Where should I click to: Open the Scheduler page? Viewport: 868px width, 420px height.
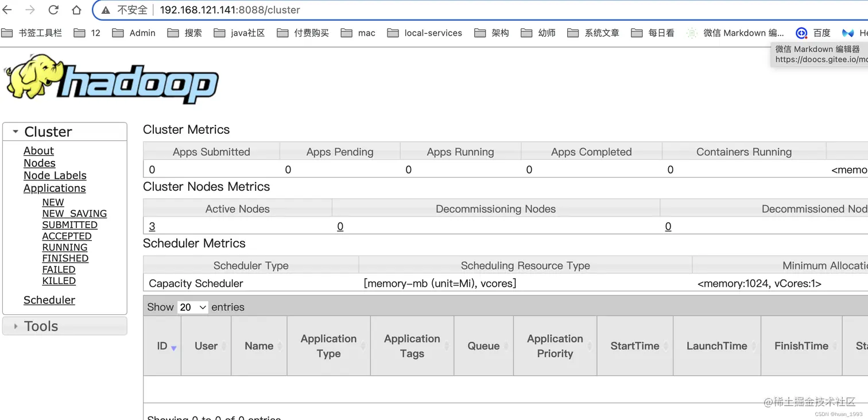coord(49,299)
